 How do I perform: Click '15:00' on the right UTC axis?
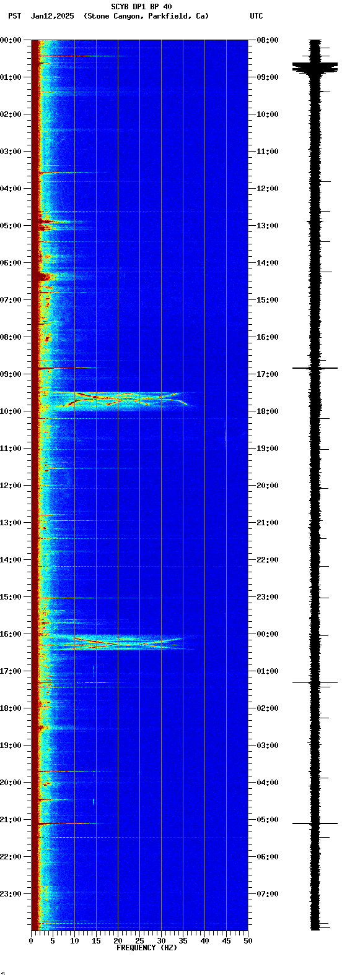coord(268,300)
